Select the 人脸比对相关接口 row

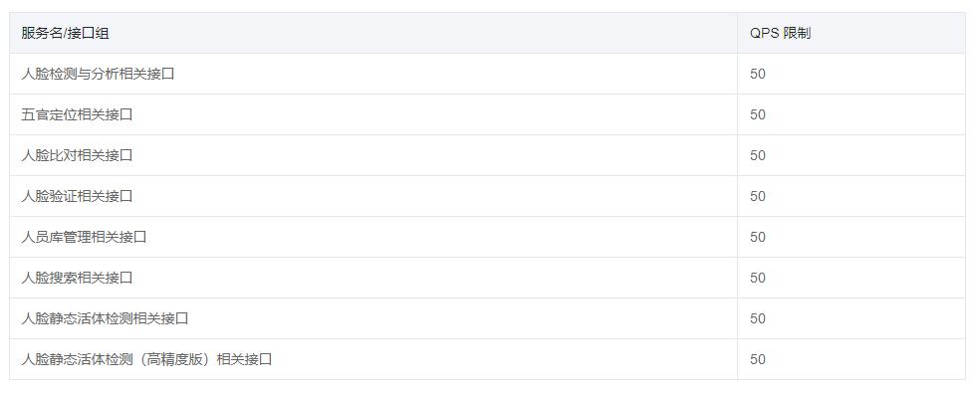click(x=487, y=155)
